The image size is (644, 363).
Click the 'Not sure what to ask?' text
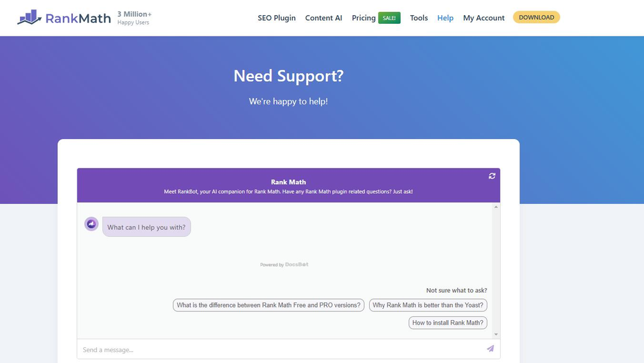pos(457,290)
